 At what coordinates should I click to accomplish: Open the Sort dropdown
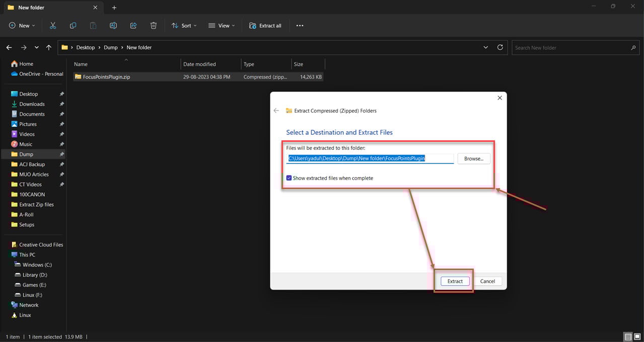click(x=184, y=25)
